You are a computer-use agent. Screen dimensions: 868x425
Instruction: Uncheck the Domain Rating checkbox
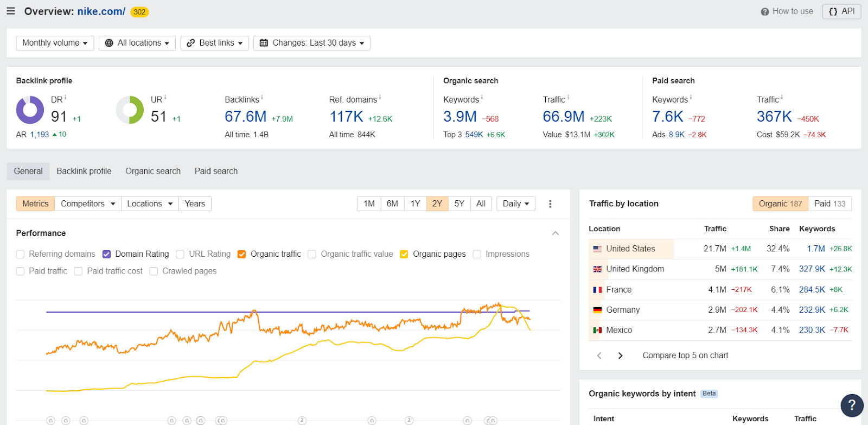(106, 254)
